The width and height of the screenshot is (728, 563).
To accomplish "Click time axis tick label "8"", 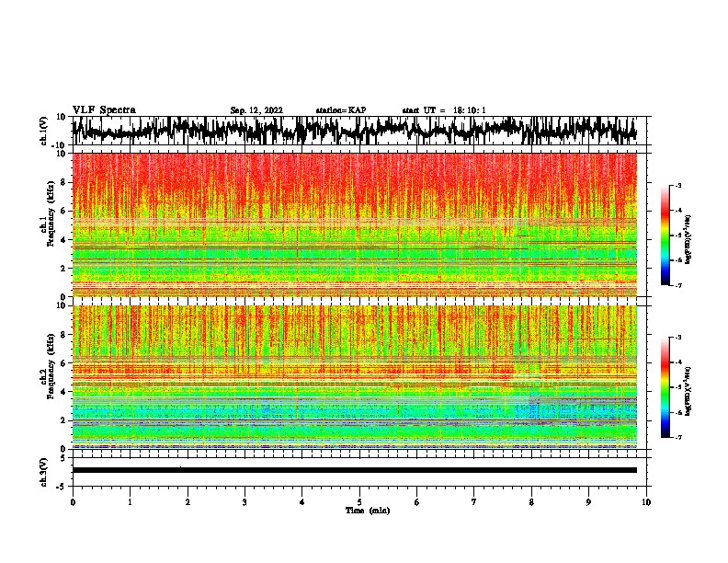I will (x=531, y=502).
